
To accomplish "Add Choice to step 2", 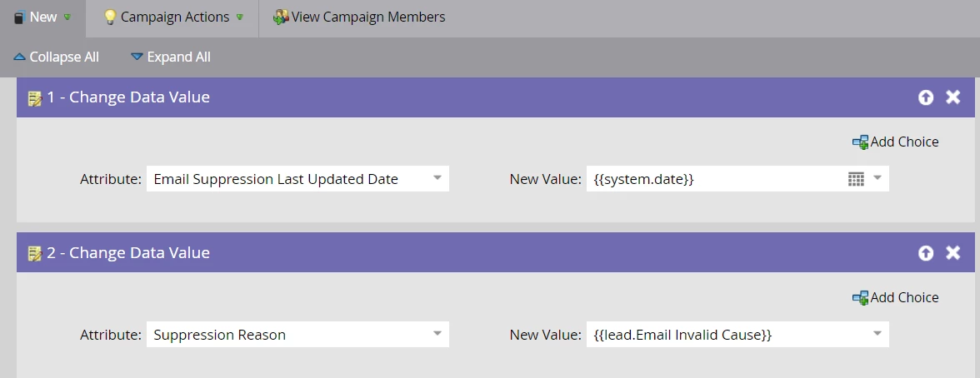I will coord(896,298).
